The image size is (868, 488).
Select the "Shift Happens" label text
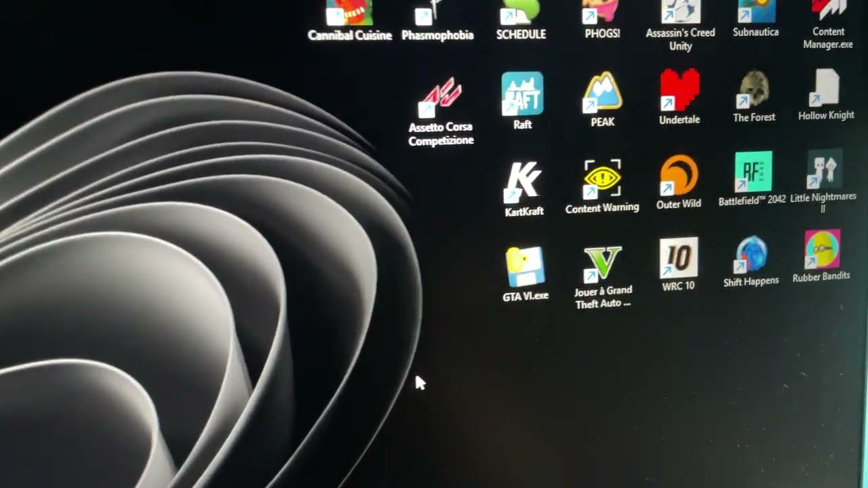pos(751,281)
